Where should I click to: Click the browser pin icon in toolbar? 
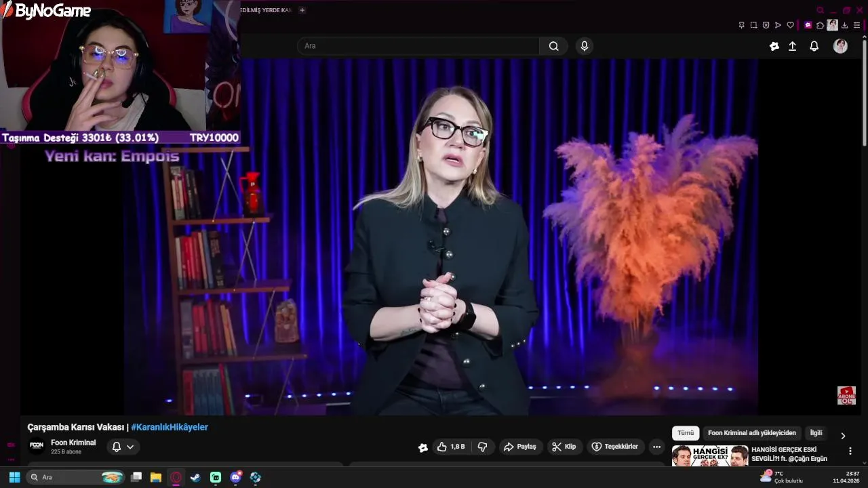(x=741, y=25)
